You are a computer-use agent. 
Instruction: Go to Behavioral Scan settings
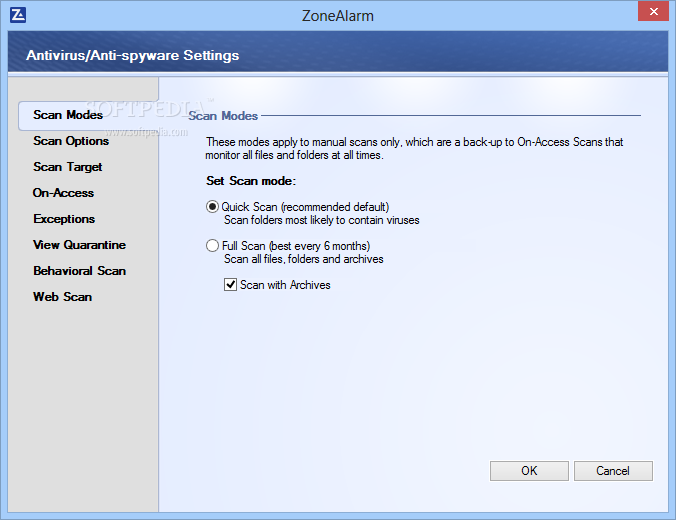tap(79, 271)
